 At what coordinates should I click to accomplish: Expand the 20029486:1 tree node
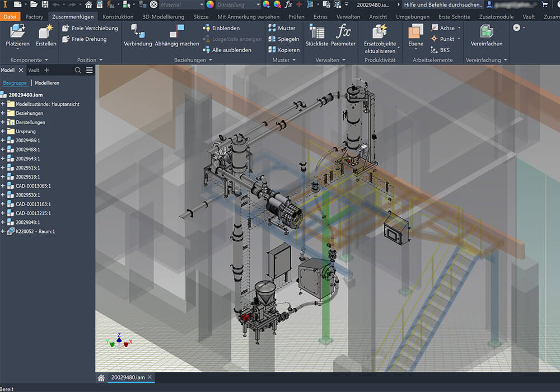click(3, 141)
